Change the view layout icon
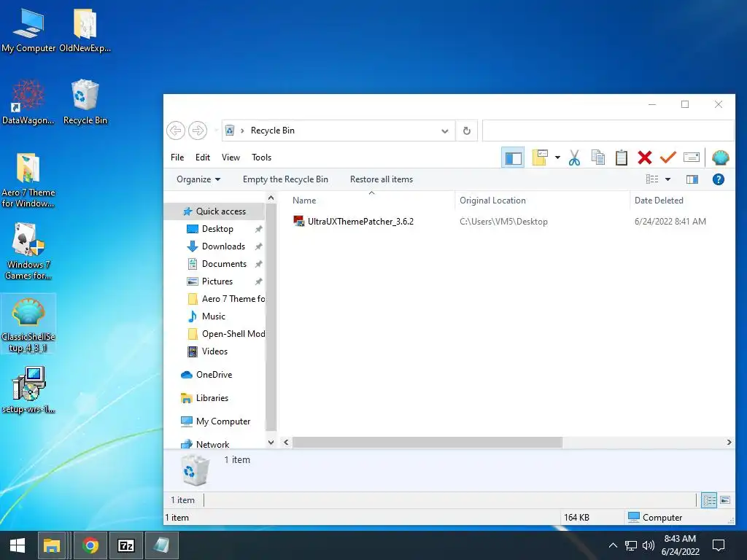This screenshot has height=560, width=747. coord(652,179)
